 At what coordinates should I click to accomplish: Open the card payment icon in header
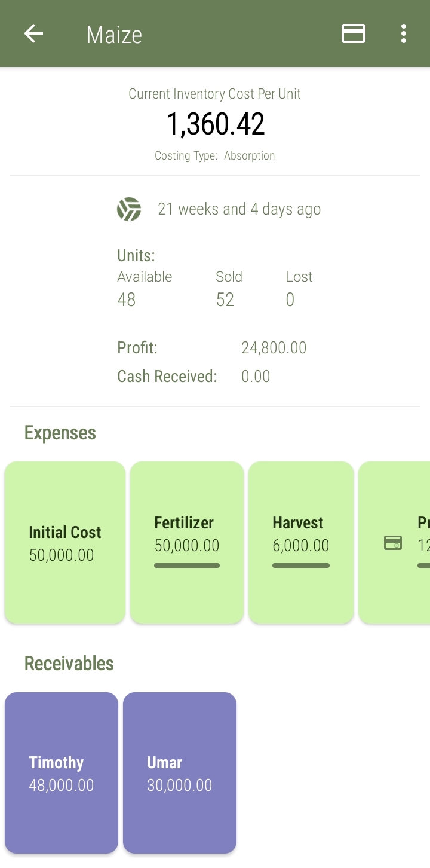pos(354,33)
